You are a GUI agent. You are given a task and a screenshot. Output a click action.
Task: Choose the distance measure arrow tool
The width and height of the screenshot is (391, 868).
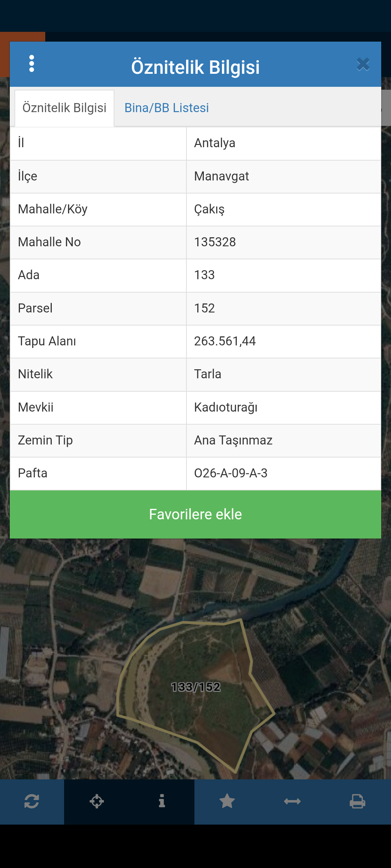click(x=292, y=801)
